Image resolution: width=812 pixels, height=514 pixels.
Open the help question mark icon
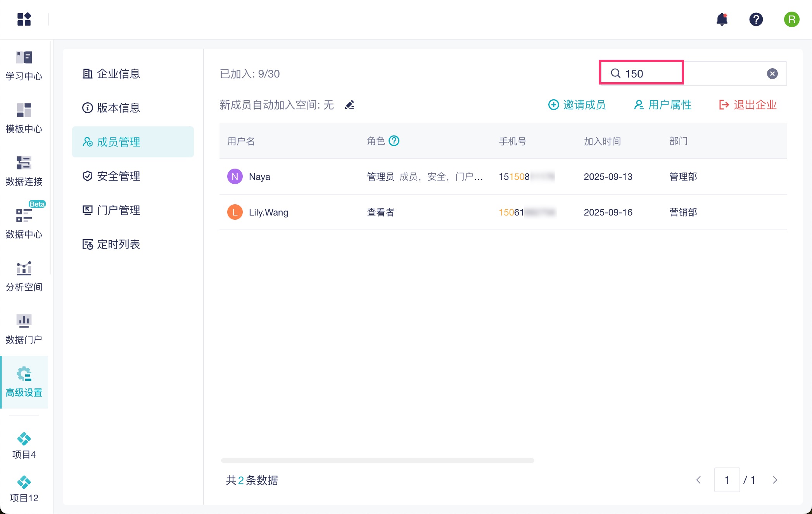pyautogui.click(x=756, y=19)
